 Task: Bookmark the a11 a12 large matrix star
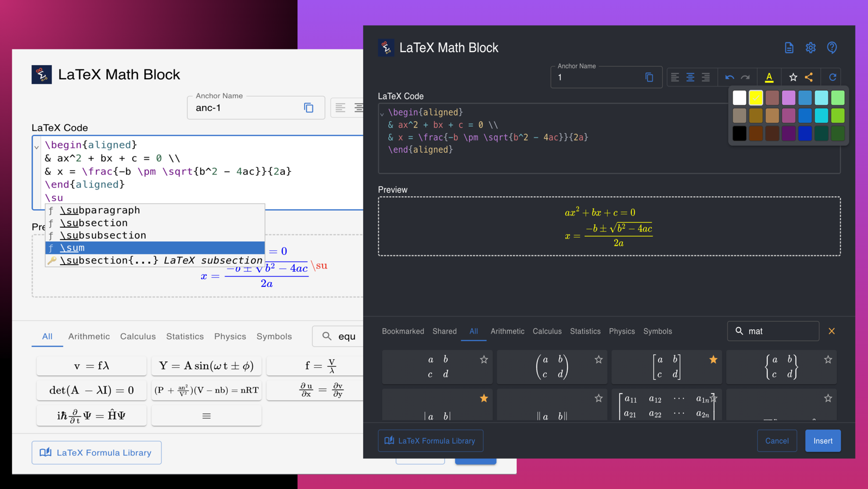click(x=714, y=398)
